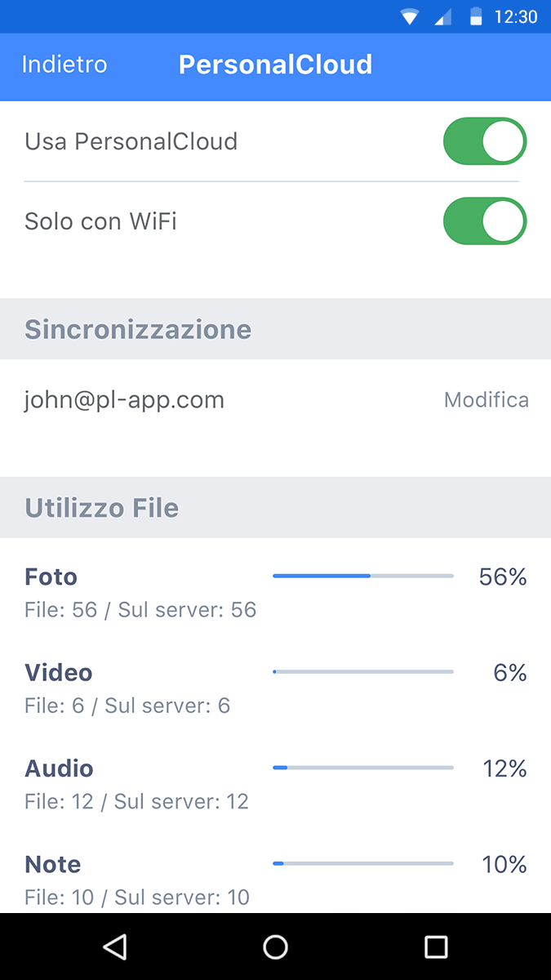Disable the Usa PersonalCloud switch
Viewport: 551px width, 980px height.
[485, 141]
